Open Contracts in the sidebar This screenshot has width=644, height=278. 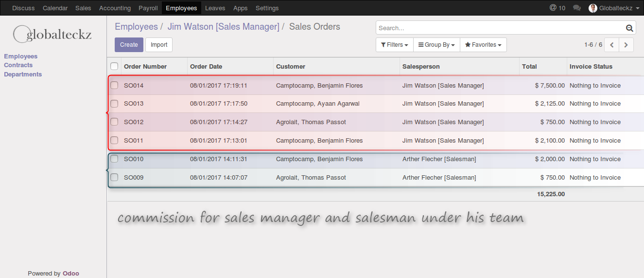click(18, 65)
